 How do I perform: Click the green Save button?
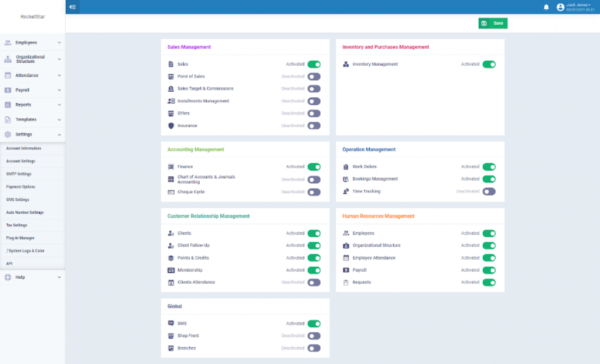(493, 23)
